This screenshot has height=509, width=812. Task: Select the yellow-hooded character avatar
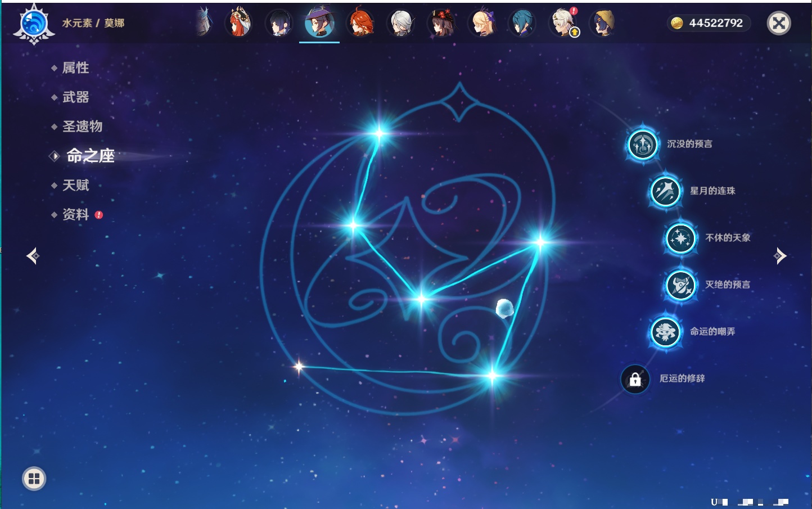pyautogui.click(x=603, y=22)
